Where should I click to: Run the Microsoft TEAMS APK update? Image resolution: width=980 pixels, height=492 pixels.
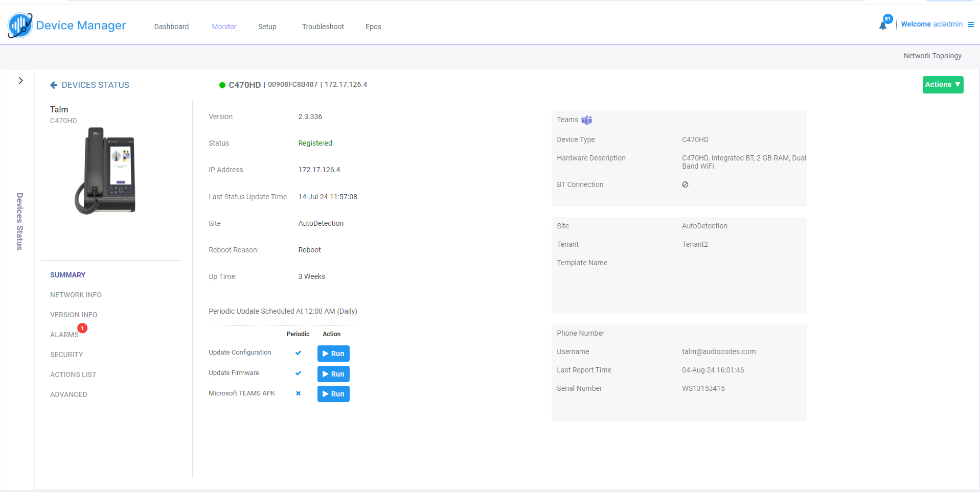click(333, 394)
